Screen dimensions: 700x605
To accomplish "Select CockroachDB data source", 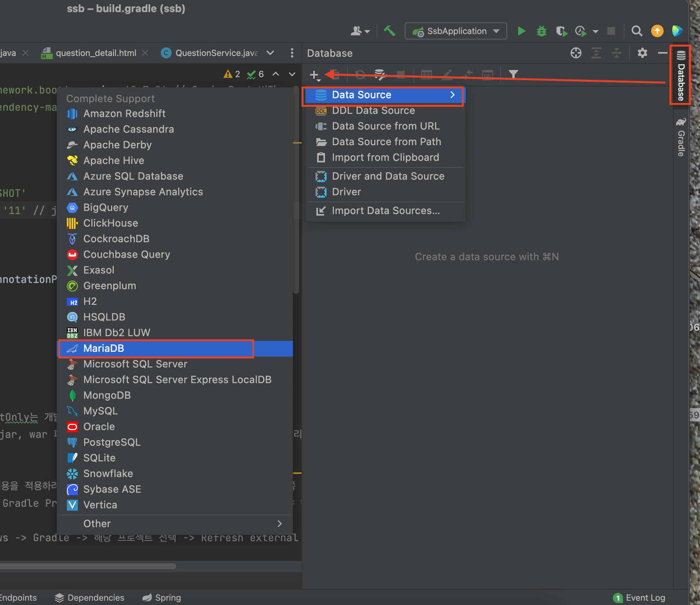I will (x=175, y=239).
